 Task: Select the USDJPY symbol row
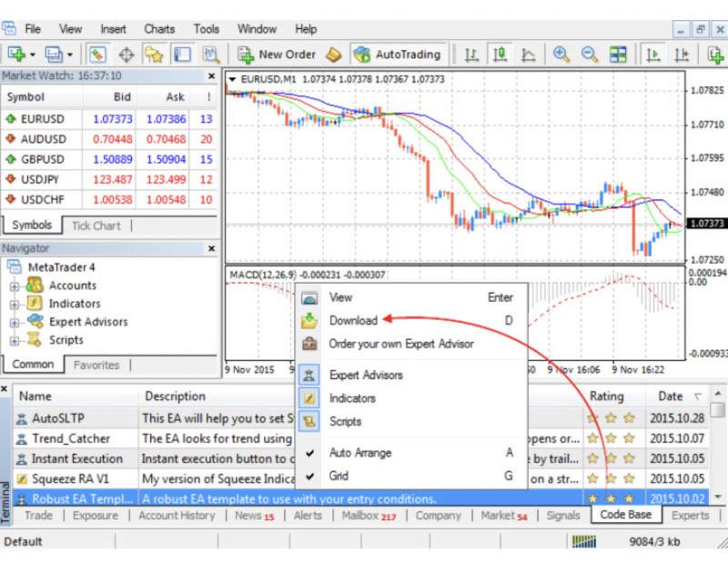point(108,179)
